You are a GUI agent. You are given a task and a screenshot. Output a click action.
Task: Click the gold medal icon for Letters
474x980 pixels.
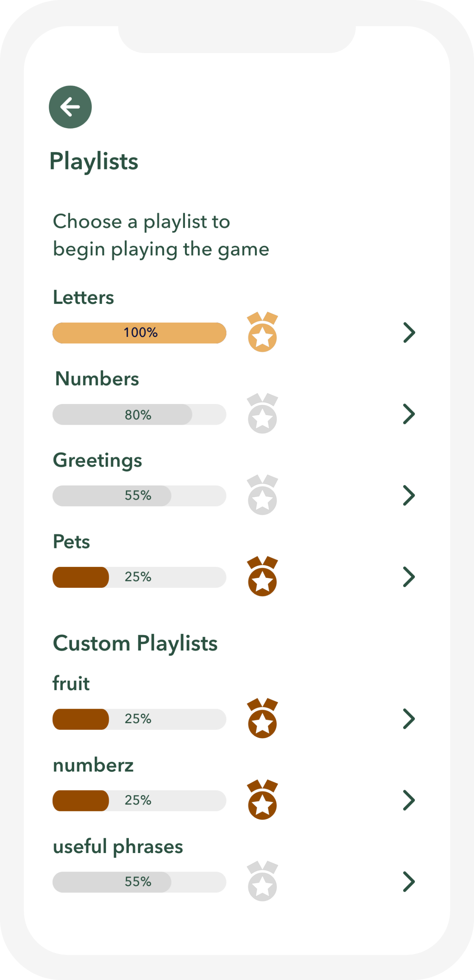pyautogui.click(x=263, y=332)
